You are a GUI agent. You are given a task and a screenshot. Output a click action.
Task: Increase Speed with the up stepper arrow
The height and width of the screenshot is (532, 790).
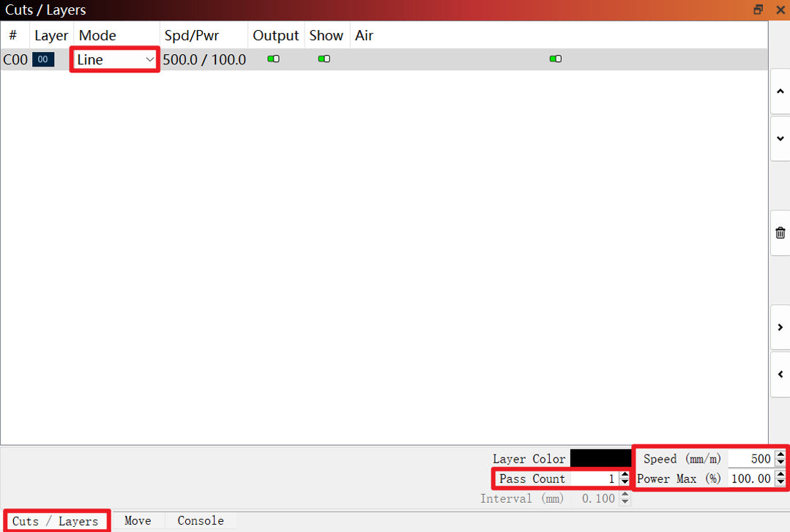pyautogui.click(x=780, y=454)
